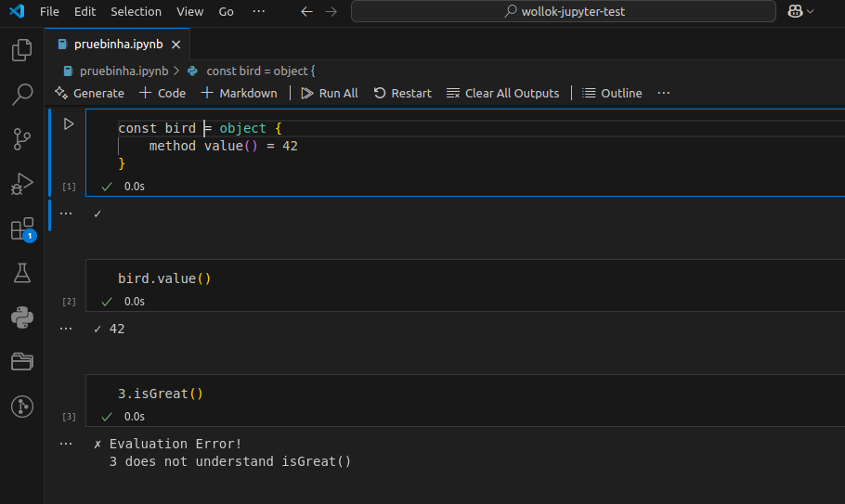This screenshot has width=845, height=504.
Task: Select the pruebinha.ipynb editor tab
Action: 118,45
